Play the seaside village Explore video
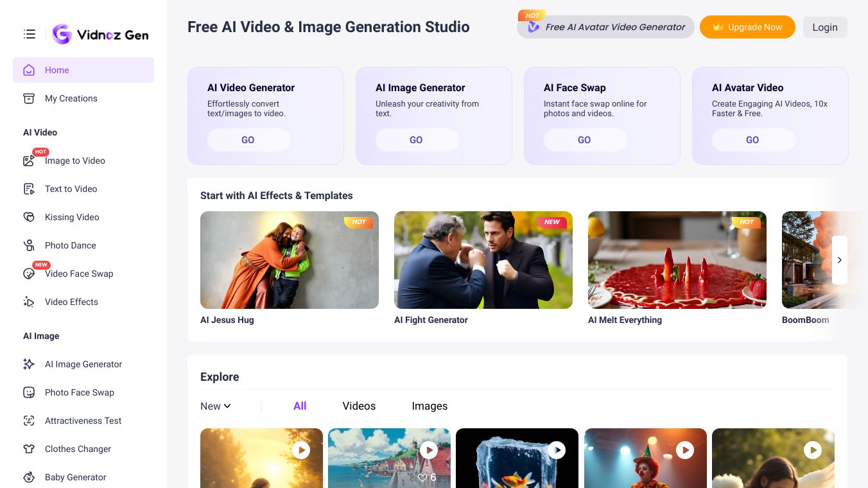The height and width of the screenshot is (488, 868). [429, 450]
